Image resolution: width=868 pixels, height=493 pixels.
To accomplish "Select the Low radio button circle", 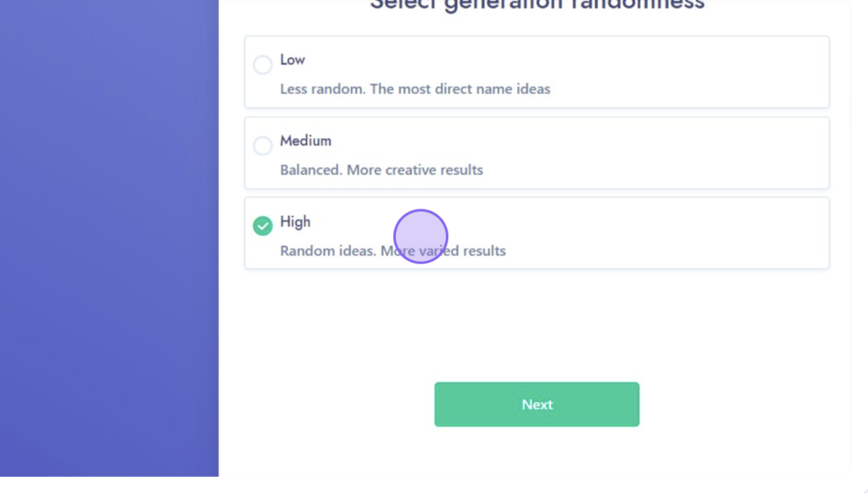I will click(x=263, y=64).
